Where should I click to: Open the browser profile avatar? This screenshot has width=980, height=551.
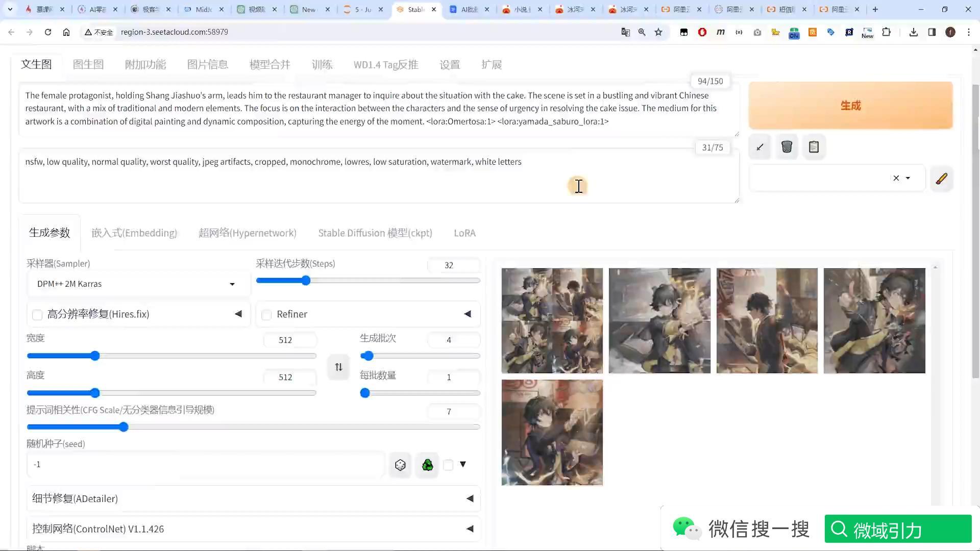950,32
